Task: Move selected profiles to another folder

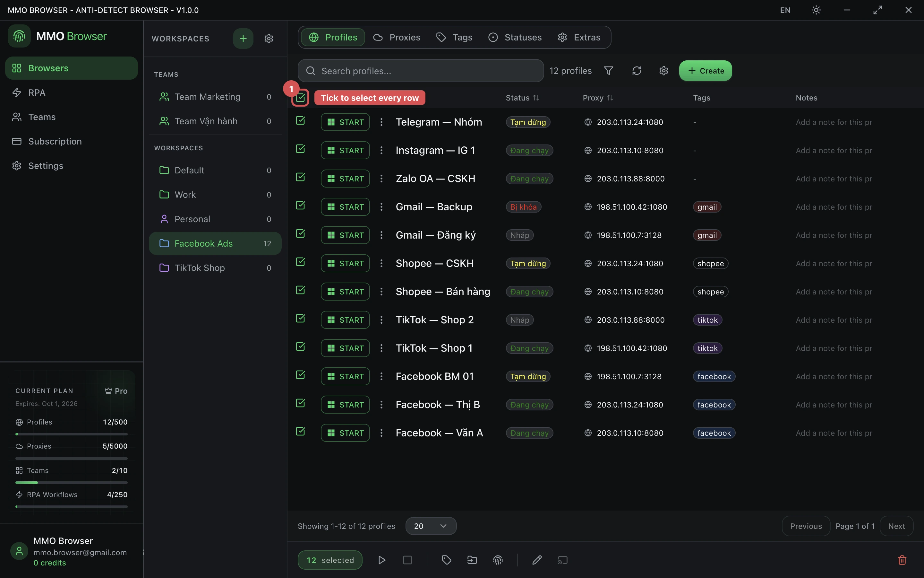Action: [472, 560]
